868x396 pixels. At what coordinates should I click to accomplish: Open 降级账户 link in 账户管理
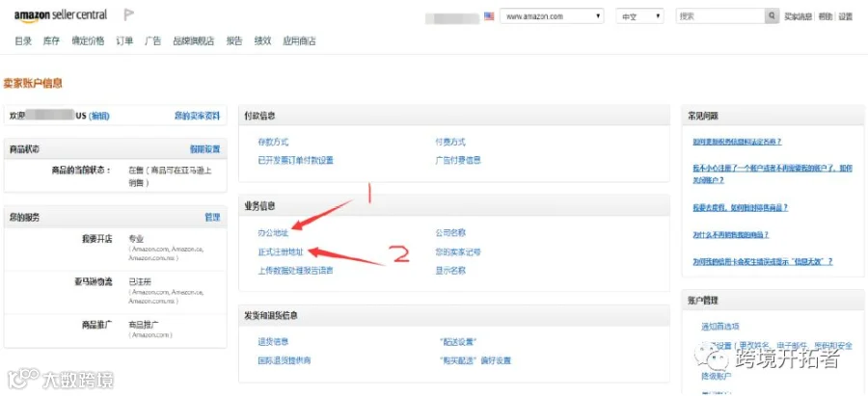coord(717,376)
